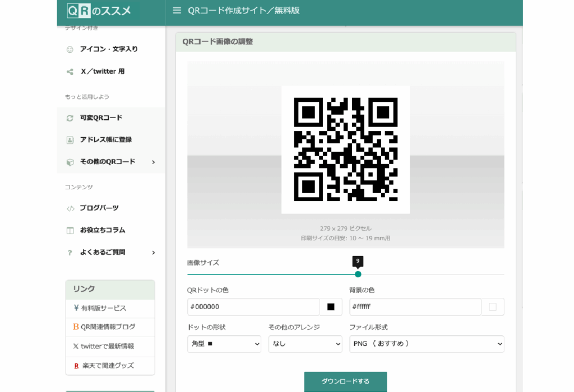
Task: Click the refresh icon beside 可変QRコード
Action: pyautogui.click(x=70, y=118)
